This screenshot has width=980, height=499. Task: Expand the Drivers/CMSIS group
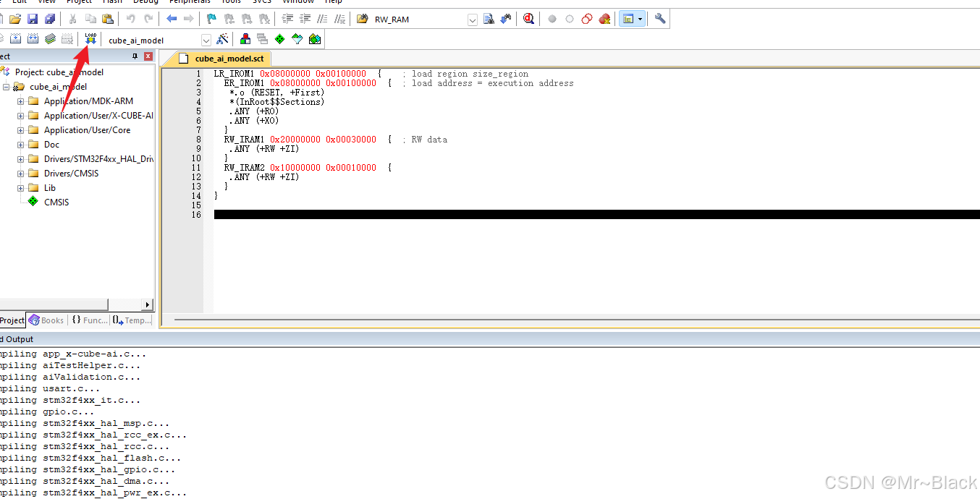pyautogui.click(x=20, y=174)
